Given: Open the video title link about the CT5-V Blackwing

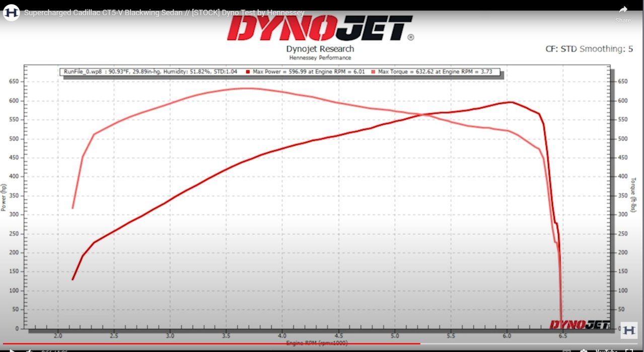Looking at the screenshot, I should (164, 13).
